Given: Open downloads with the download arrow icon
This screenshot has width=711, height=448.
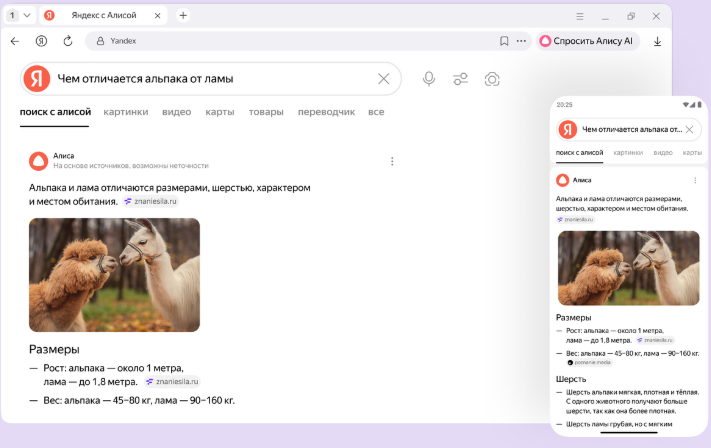Looking at the screenshot, I should (x=657, y=42).
